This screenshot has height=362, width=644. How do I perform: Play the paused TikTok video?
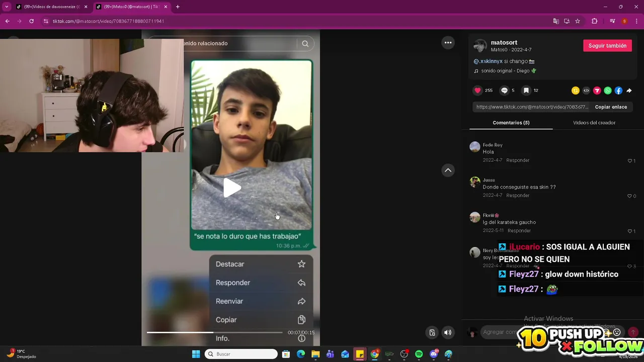tap(231, 188)
